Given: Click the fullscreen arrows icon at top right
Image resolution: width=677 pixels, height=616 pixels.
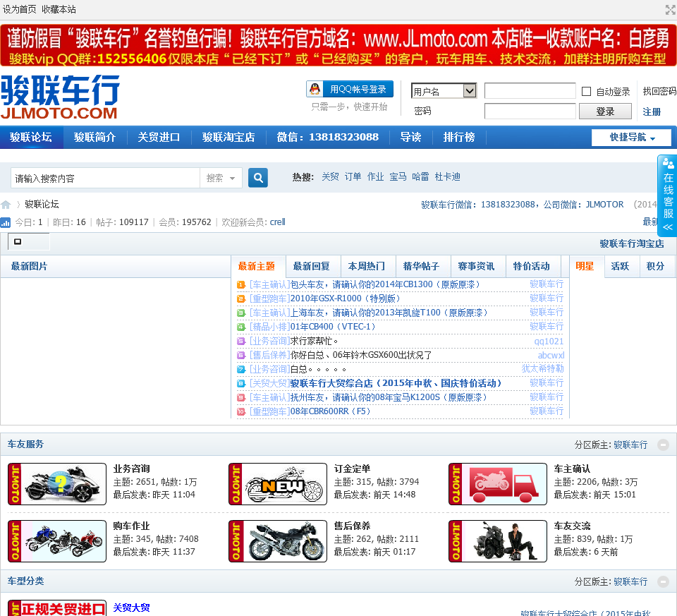Looking at the screenshot, I should tap(671, 9).
